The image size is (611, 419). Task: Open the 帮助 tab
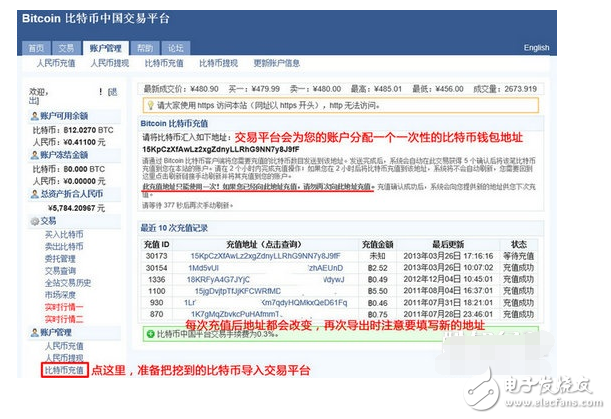(145, 48)
